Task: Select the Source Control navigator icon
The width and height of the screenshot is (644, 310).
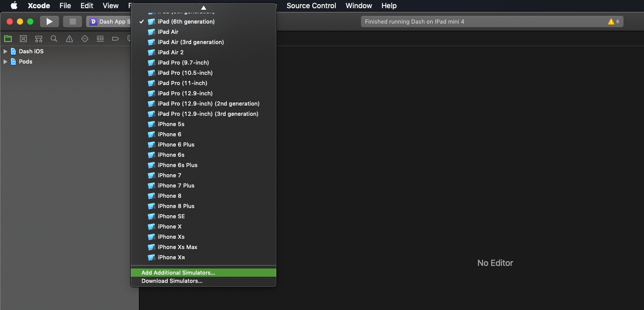Action: click(23, 38)
